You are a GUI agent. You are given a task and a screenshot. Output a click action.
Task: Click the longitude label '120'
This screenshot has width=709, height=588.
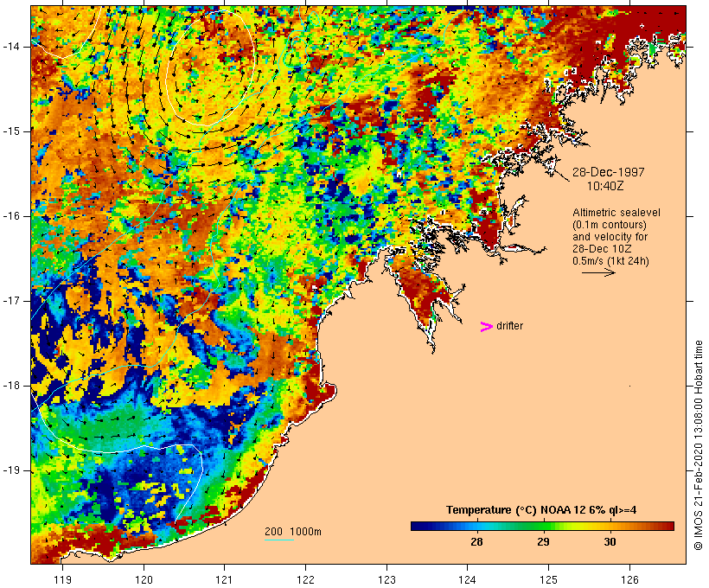[x=144, y=579]
